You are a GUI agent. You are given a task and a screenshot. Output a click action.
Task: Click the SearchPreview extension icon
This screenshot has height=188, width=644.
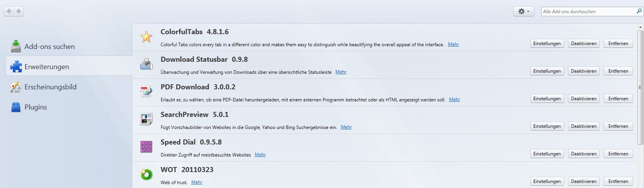click(146, 119)
